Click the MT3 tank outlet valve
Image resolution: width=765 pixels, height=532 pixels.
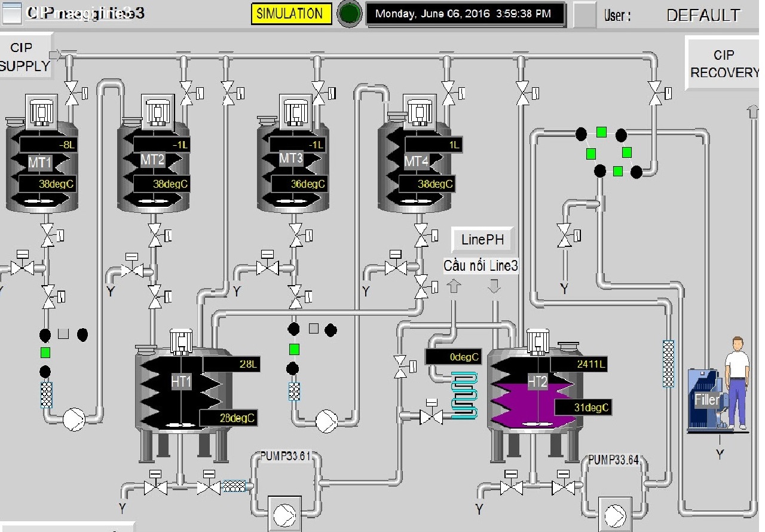(296, 236)
